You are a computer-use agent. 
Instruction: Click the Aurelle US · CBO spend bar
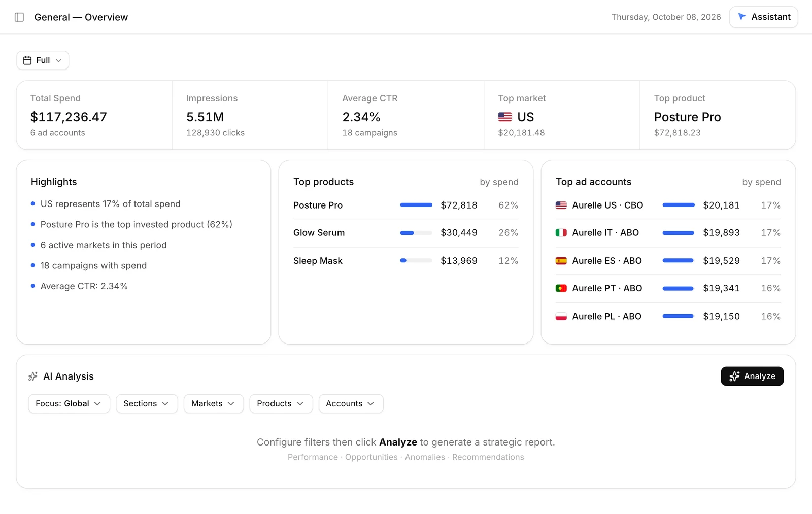tap(679, 205)
